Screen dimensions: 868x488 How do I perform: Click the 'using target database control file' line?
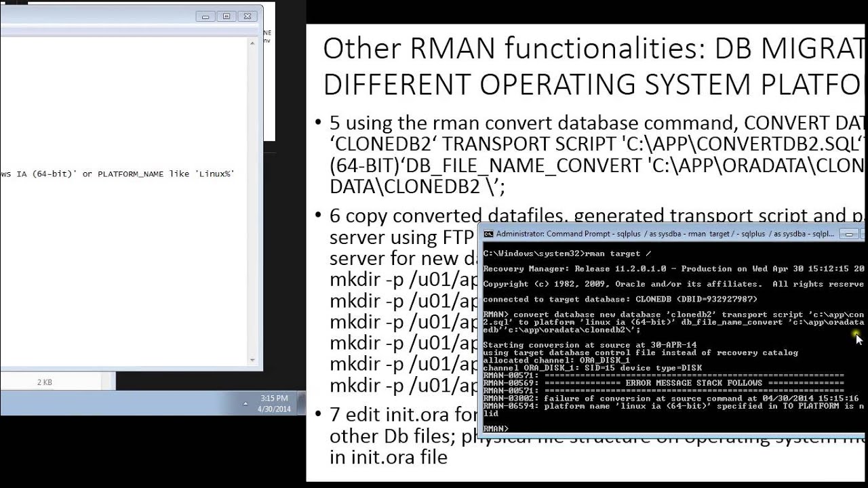[640, 352]
